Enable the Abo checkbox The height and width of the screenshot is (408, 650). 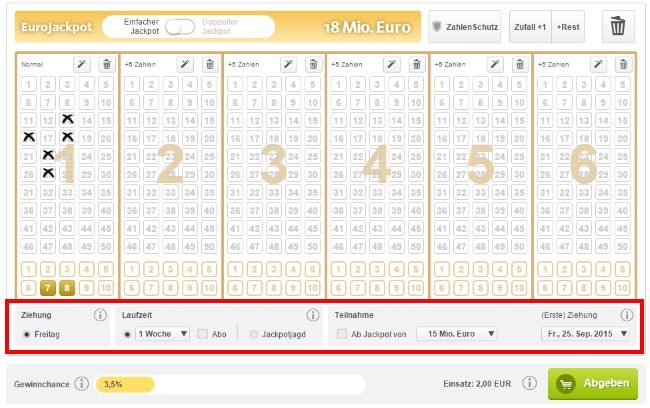pos(202,334)
